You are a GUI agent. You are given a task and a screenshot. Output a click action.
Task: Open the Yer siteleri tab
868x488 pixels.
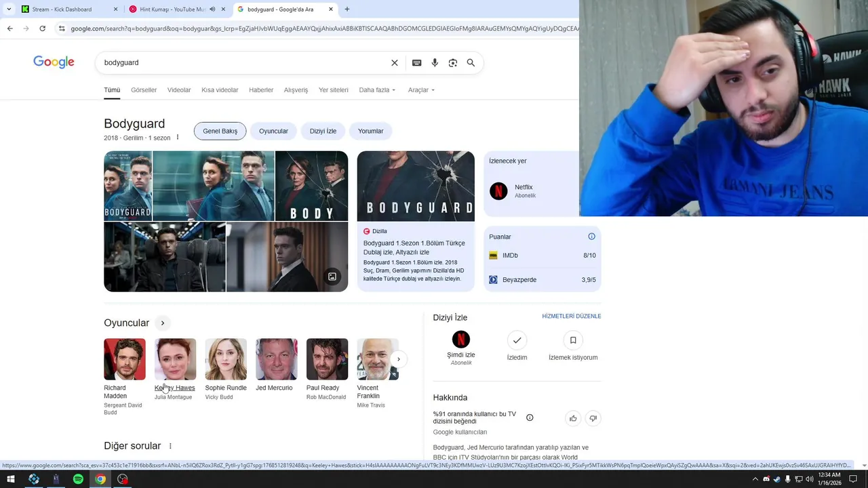tap(334, 90)
